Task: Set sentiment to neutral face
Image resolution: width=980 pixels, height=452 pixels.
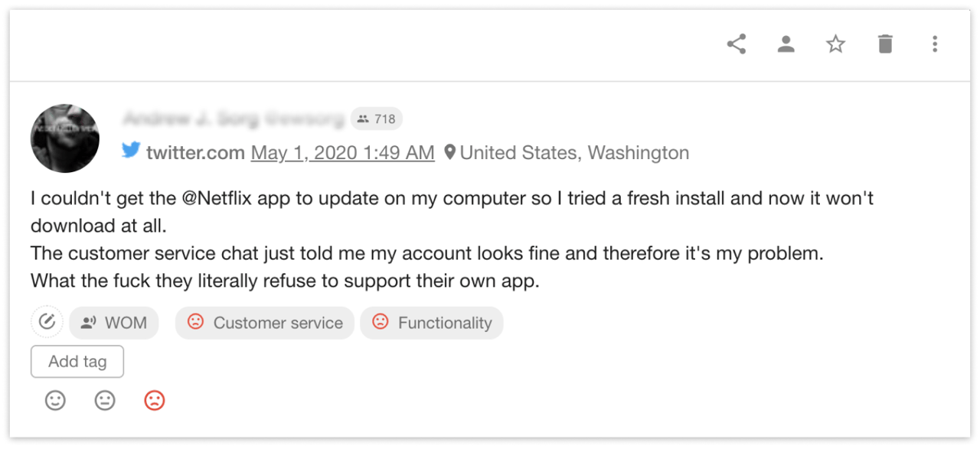Action: pyautogui.click(x=105, y=400)
